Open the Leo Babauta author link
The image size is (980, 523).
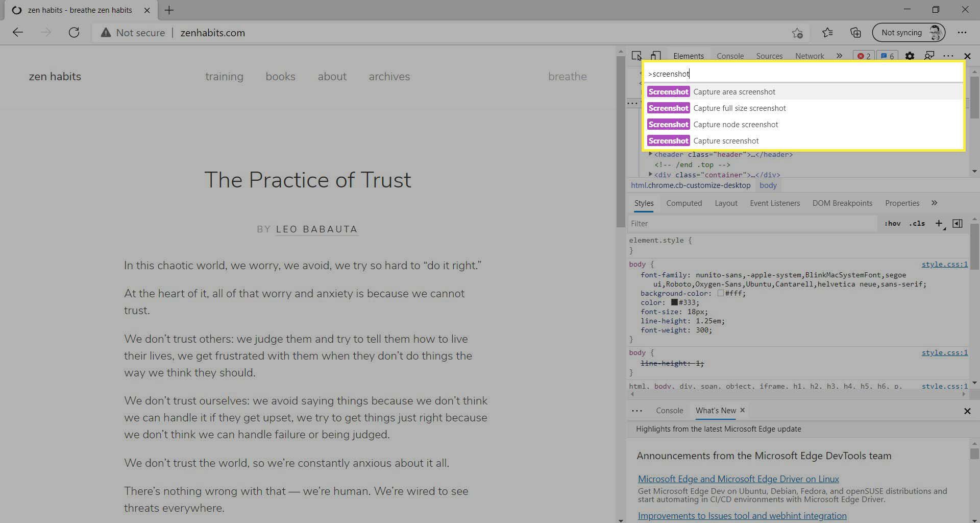tap(316, 229)
